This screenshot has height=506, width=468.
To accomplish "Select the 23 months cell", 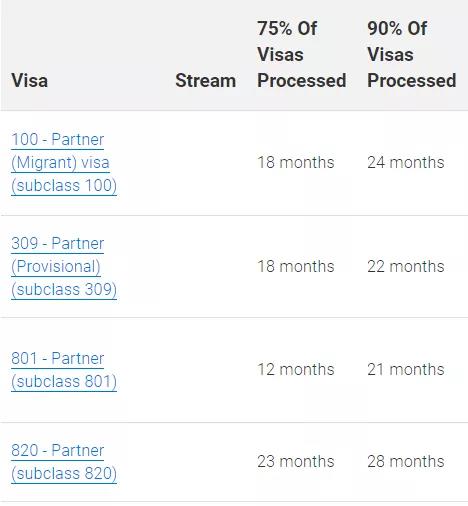I will click(296, 462).
